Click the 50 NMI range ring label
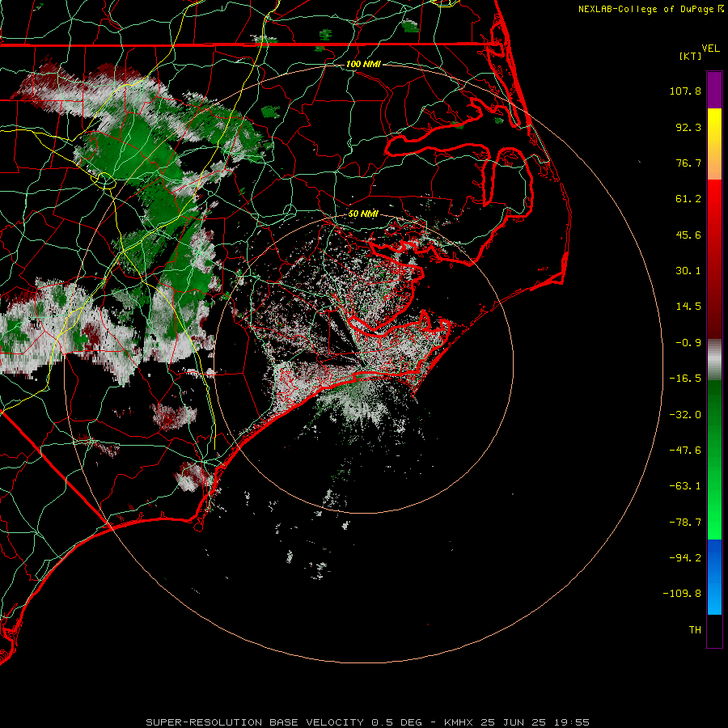The height and width of the screenshot is (728, 728). tap(363, 214)
